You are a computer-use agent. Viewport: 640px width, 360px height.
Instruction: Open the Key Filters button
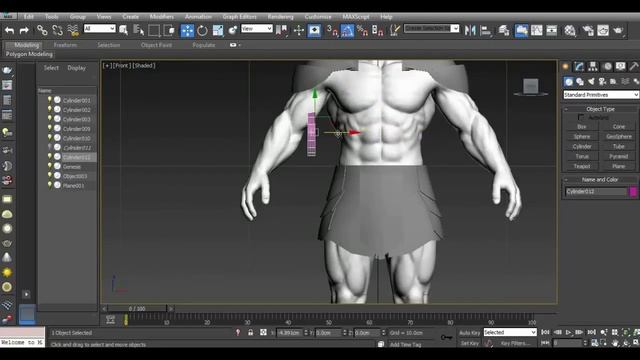515,343
